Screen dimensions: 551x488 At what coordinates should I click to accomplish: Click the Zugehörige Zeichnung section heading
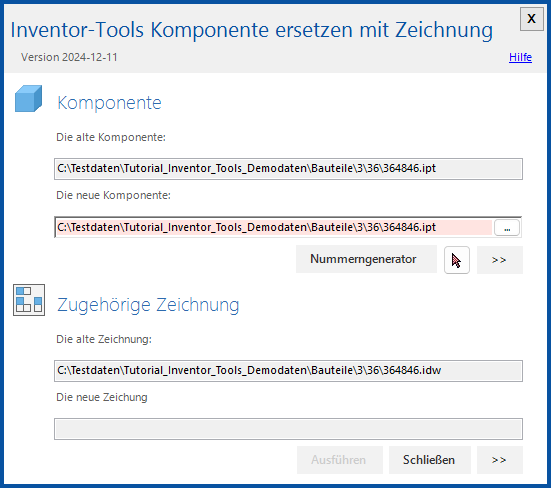pyautogui.click(x=148, y=305)
